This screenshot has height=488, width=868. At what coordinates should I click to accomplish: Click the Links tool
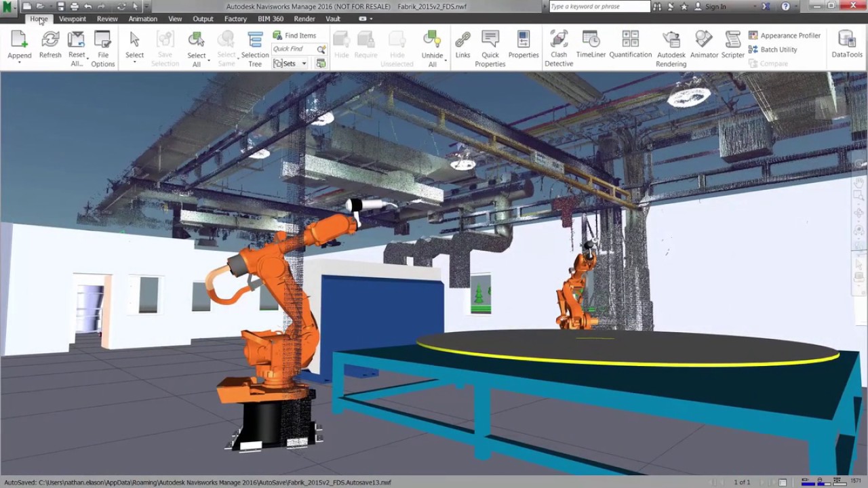(462, 45)
